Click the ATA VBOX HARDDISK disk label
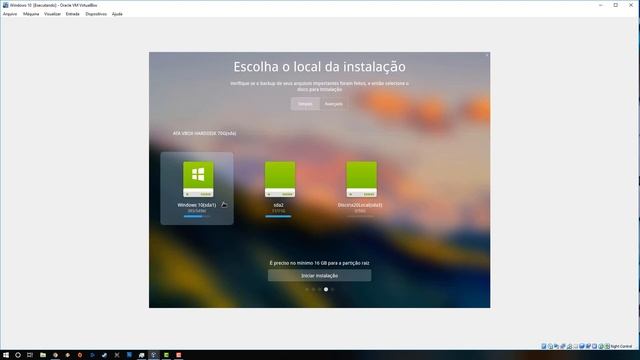 (x=204, y=133)
